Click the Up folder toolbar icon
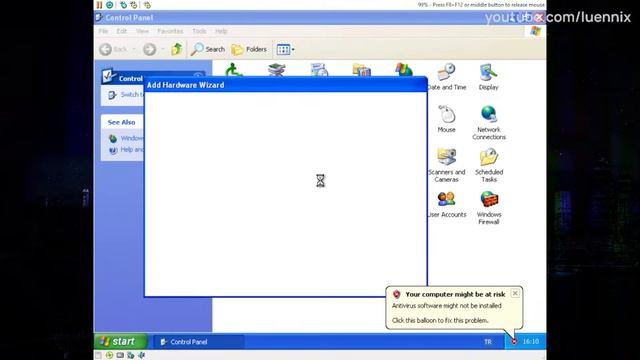 [177, 49]
